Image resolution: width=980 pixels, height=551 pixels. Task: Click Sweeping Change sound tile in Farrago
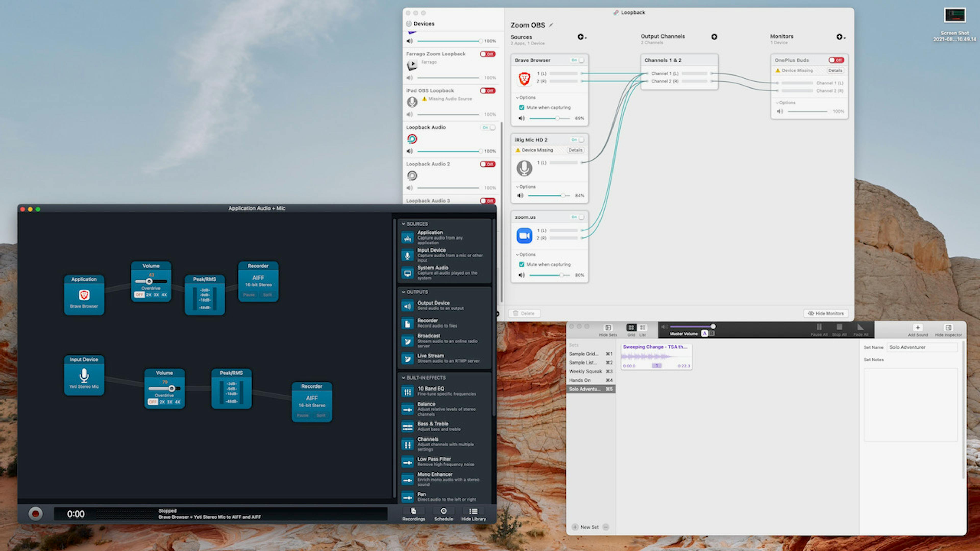coord(656,357)
